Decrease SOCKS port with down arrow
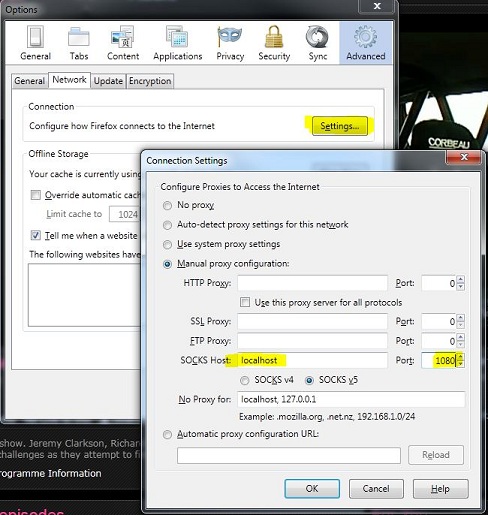This screenshot has height=515, width=488. click(461, 364)
